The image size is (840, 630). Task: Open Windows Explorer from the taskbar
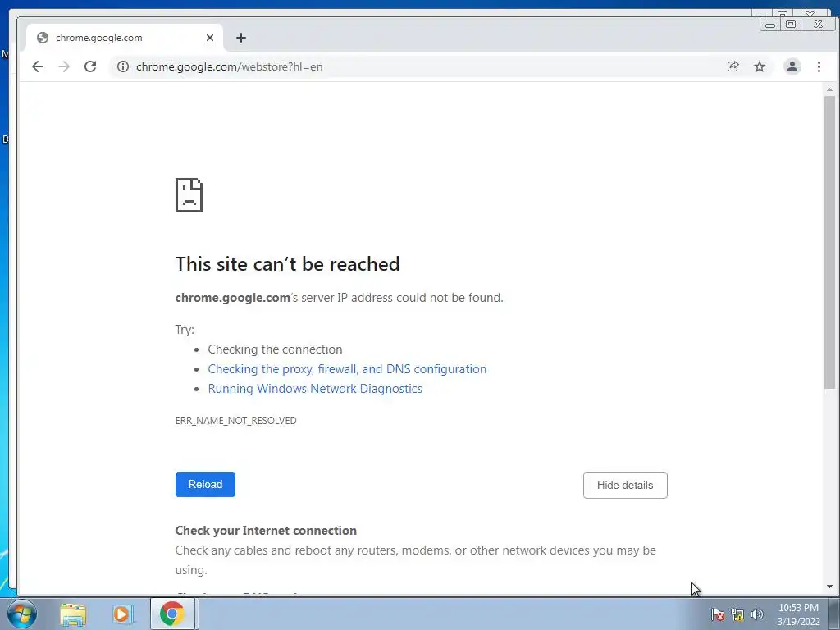(73, 614)
